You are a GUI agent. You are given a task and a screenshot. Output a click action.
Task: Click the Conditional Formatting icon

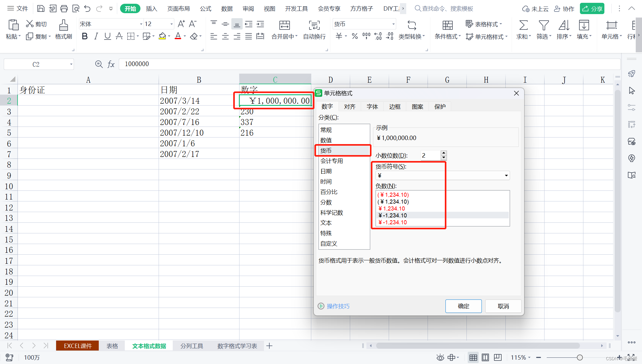(x=447, y=26)
